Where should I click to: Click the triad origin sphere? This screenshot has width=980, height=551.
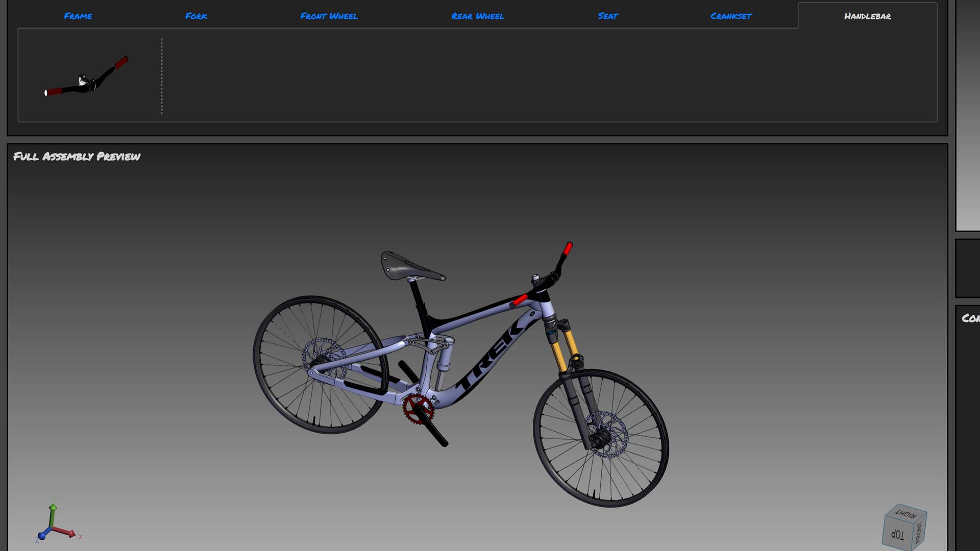pyautogui.click(x=52, y=528)
